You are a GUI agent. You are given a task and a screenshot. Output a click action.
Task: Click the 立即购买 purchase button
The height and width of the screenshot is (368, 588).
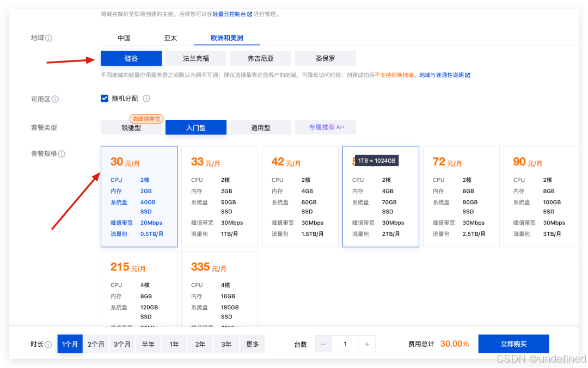click(513, 344)
